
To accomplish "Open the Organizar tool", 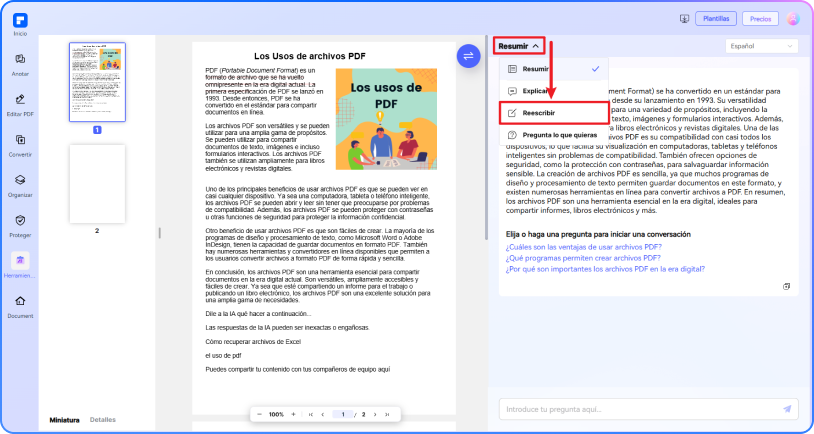I will [20, 185].
